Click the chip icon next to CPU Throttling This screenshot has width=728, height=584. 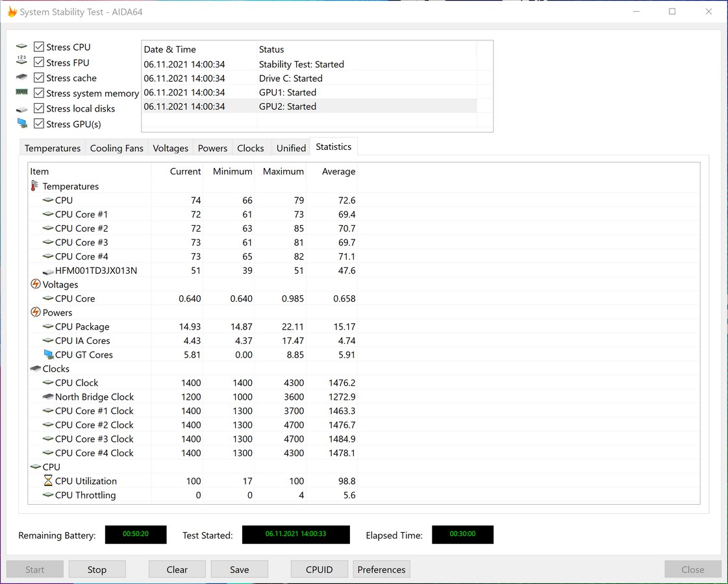tap(48, 494)
